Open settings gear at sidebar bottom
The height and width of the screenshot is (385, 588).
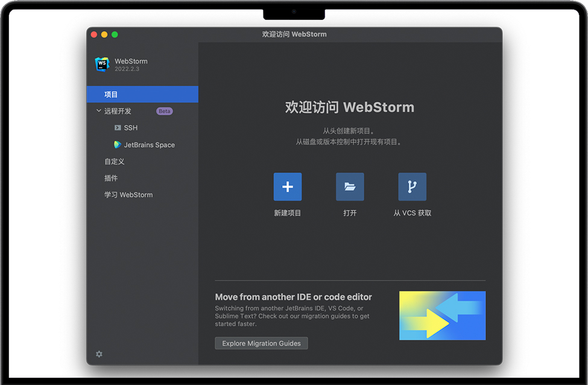(99, 354)
